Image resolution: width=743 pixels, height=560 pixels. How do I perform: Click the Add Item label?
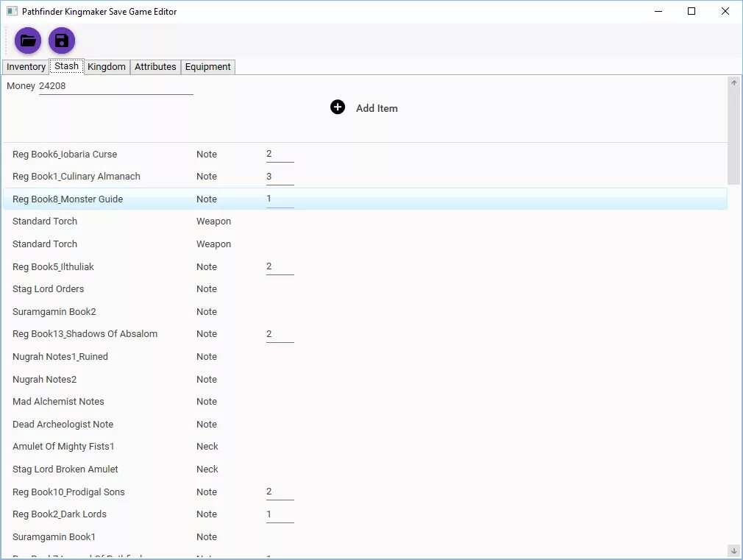pyautogui.click(x=377, y=108)
